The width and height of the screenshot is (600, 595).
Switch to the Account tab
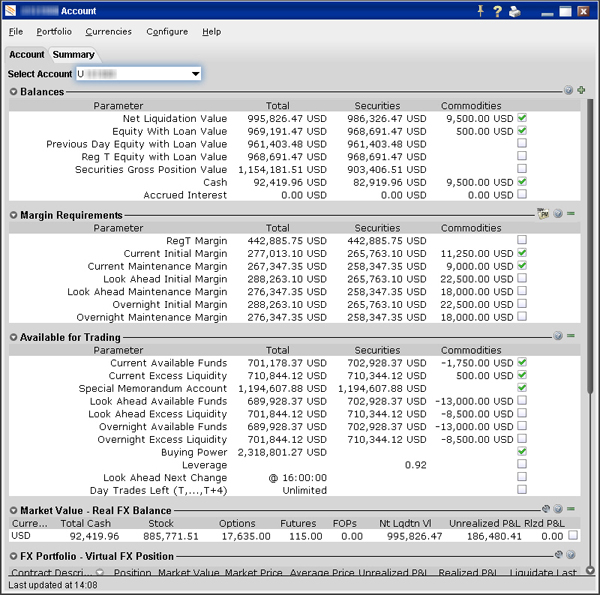coord(27,55)
